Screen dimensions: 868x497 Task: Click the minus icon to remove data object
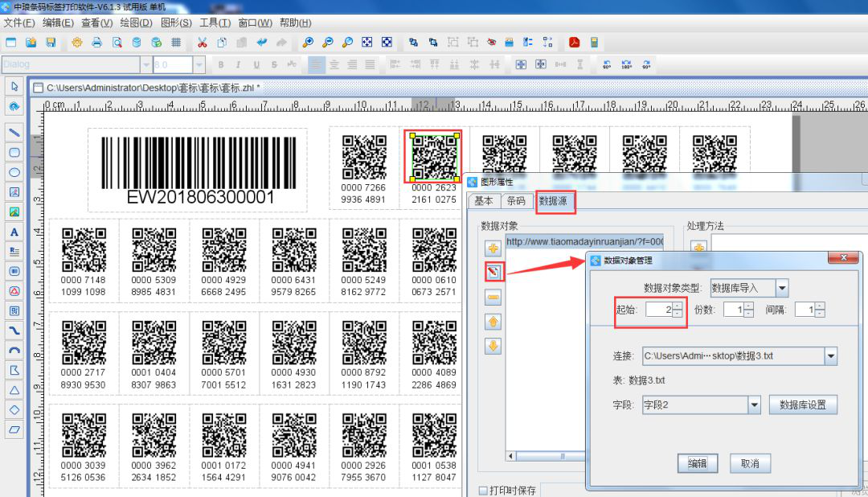493,297
